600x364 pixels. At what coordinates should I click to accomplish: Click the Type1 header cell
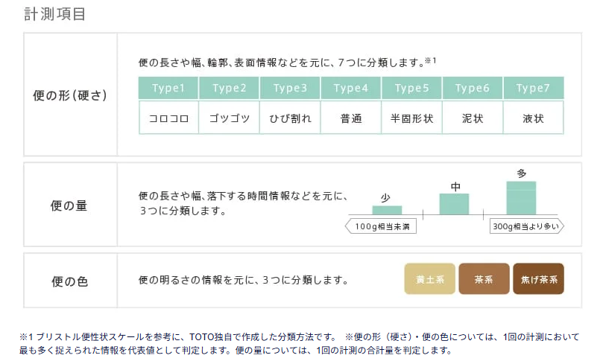(168, 88)
